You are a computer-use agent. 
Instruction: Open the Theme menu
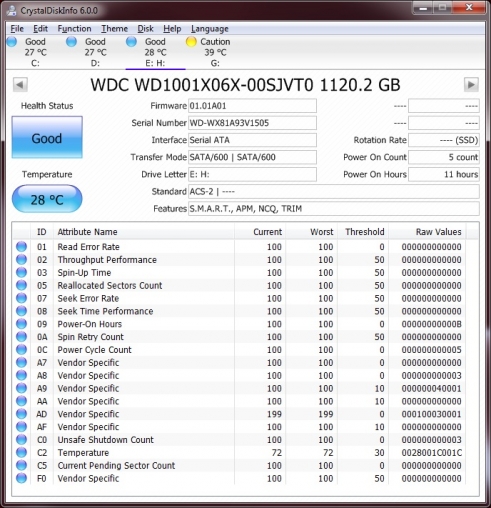(x=114, y=29)
